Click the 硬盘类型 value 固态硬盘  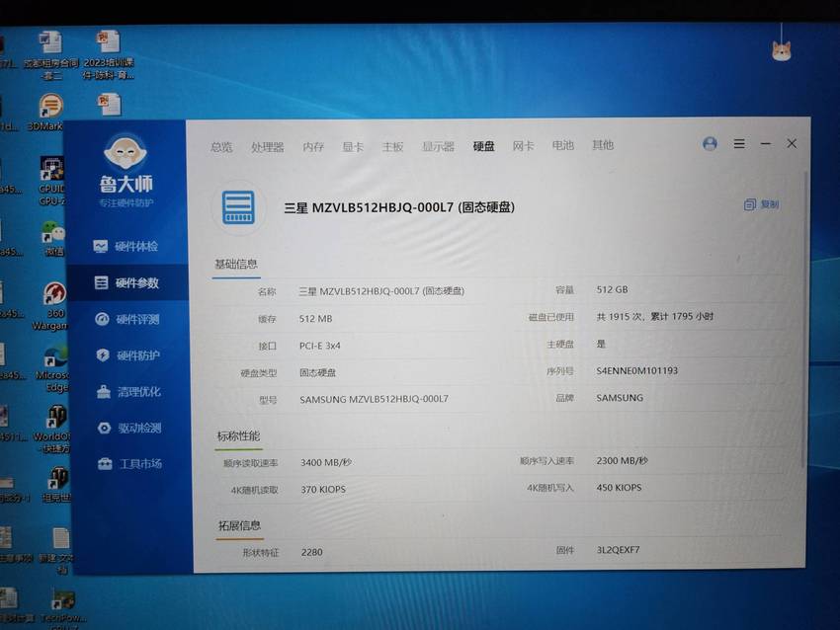point(317,372)
